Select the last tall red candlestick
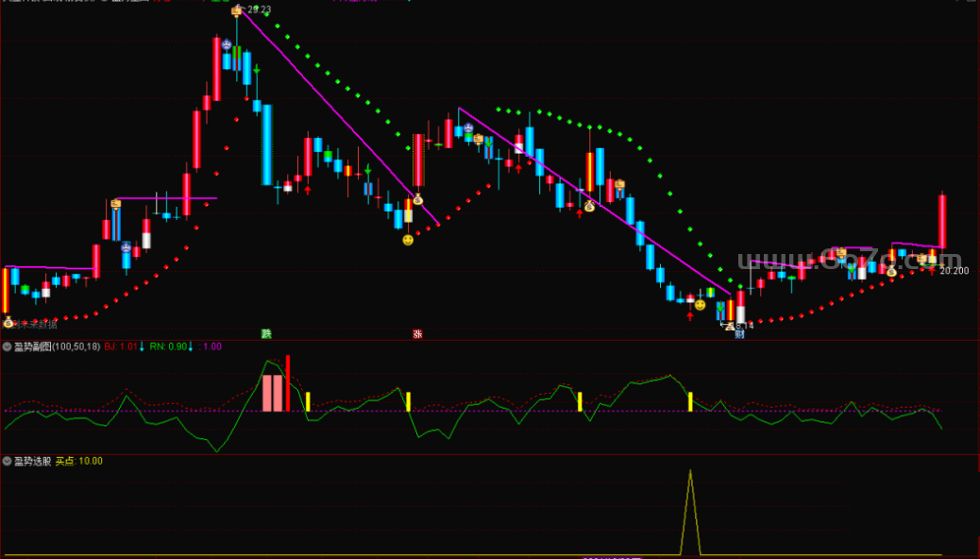 942,222
